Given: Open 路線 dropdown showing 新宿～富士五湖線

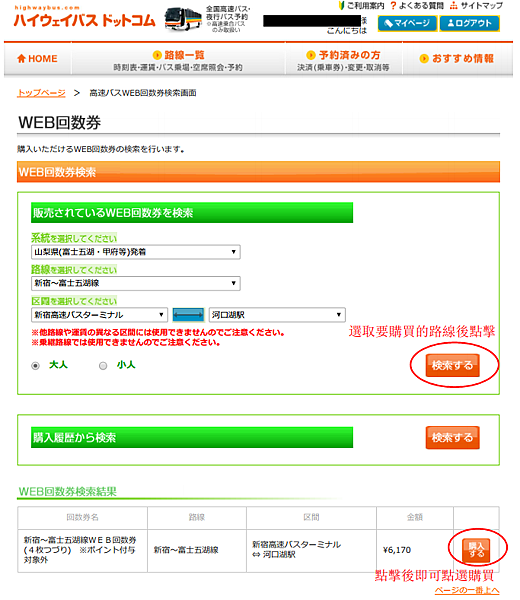Looking at the screenshot, I should point(135,283).
